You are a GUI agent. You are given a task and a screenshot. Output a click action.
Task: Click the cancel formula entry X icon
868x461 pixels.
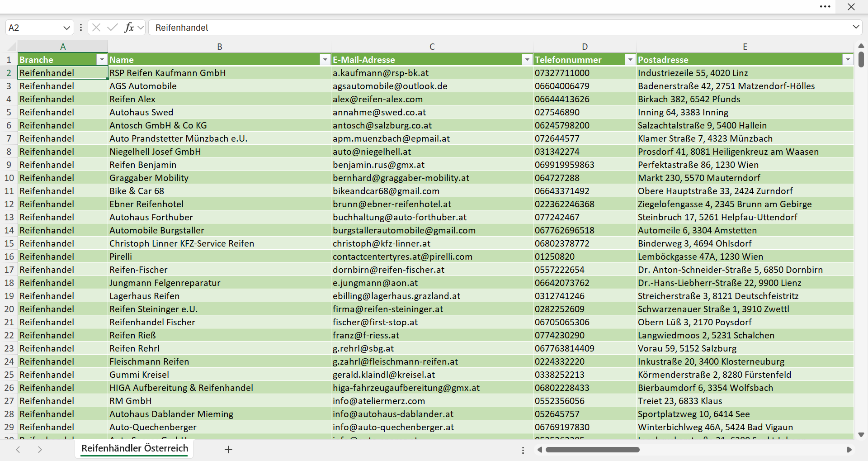(x=96, y=28)
